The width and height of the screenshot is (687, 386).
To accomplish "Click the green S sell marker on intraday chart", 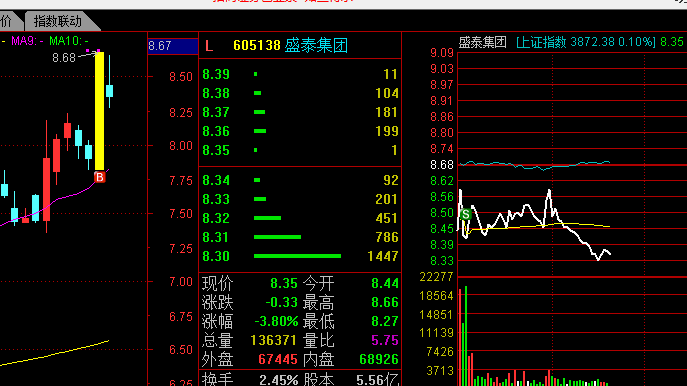I will click(x=466, y=215).
